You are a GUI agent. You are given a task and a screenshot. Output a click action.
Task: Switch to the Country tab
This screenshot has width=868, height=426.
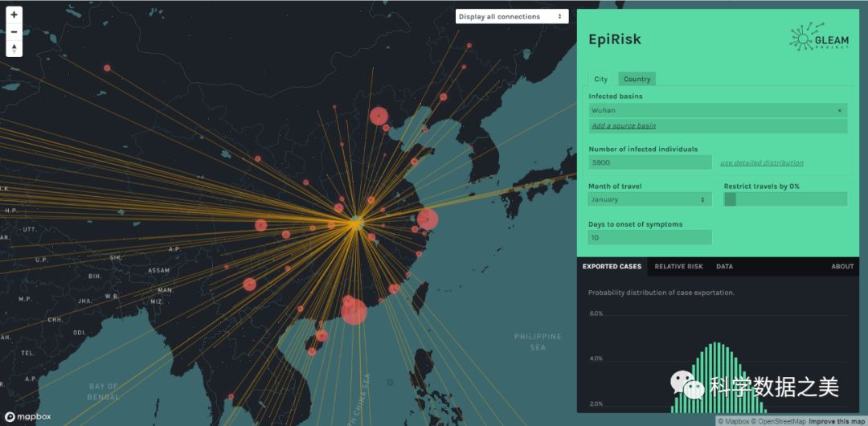pyautogui.click(x=637, y=79)
